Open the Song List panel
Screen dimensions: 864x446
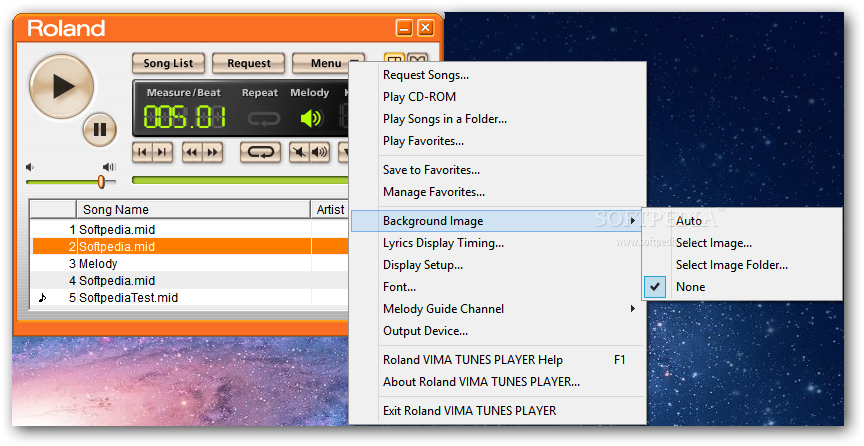(168, 63)
